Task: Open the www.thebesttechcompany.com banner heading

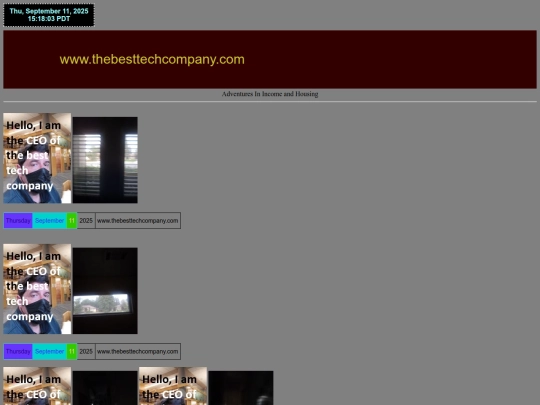Action: click(x=152, y=59)
